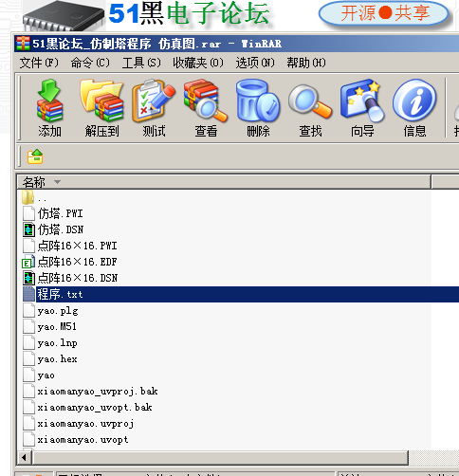Click the horizontal scrollbar left arrow
459x476 pixels.
point(24,457)
